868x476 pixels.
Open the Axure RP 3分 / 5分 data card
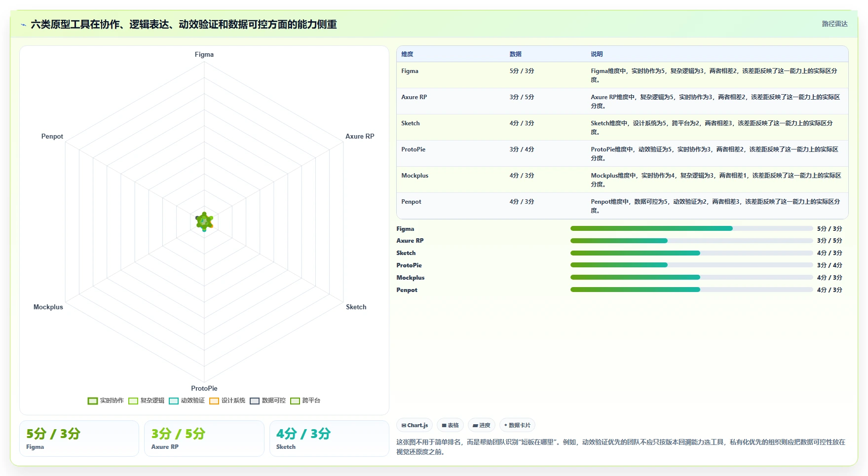click(x=204, y=439)
